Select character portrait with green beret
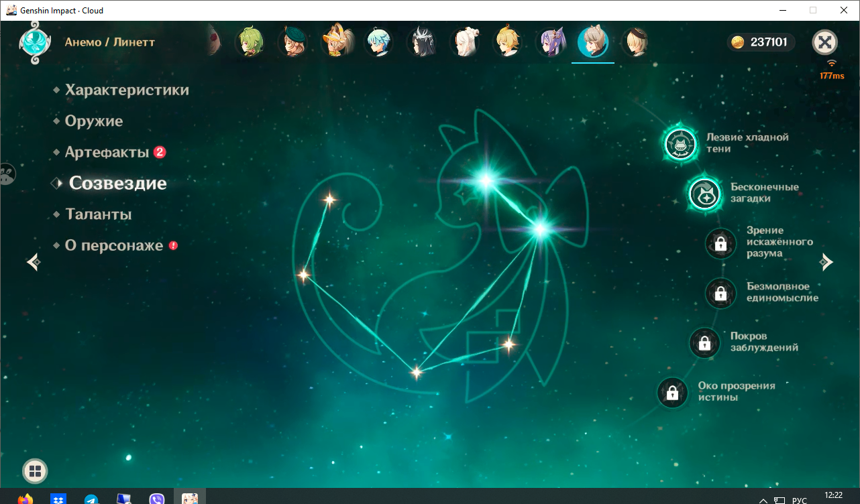The height and width of the screenshot is (504, 860). tap(294, 42)
